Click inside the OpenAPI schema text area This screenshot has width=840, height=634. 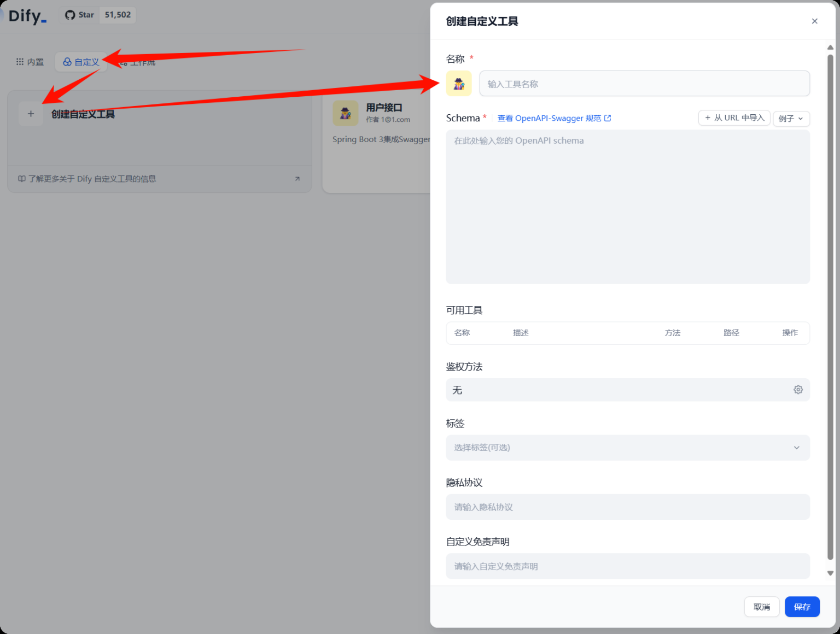[628, 207]
